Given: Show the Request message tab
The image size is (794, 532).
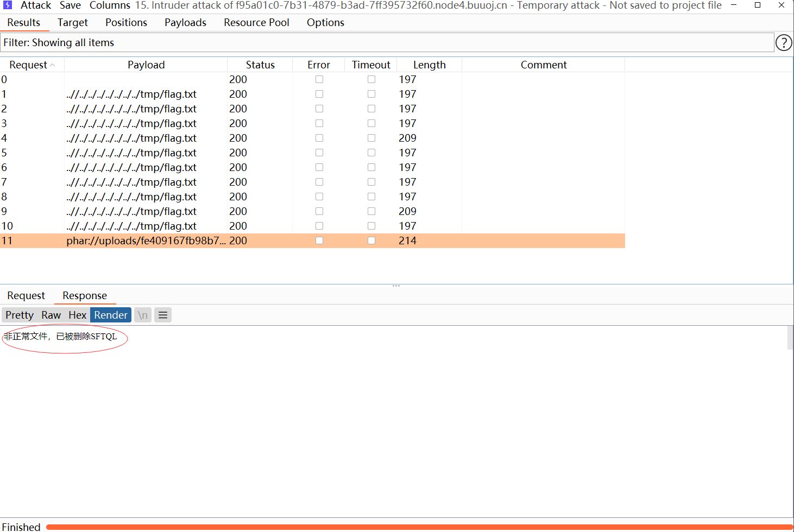Looking at the screenshot, I should tap(26, 296).
